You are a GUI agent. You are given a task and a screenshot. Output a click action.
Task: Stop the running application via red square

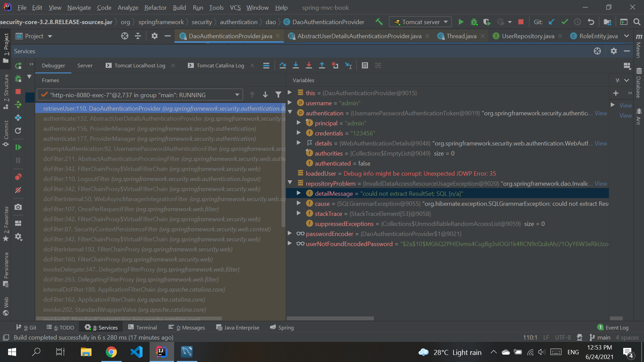pos(521,22)
